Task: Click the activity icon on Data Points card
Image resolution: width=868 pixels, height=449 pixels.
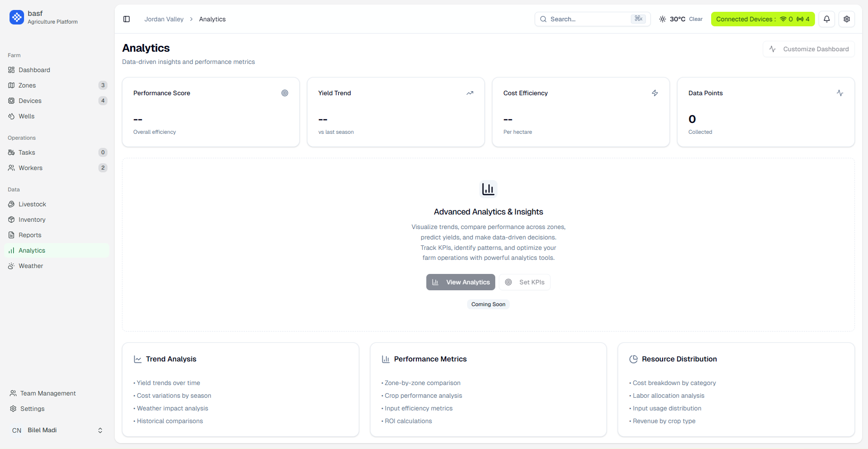Action: coord(840,93)
